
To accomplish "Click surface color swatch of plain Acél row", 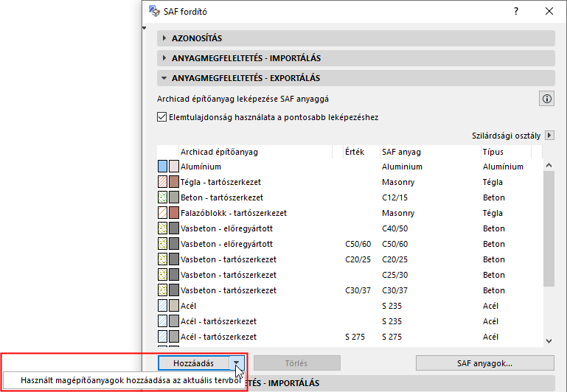I will tap(174, 306).
